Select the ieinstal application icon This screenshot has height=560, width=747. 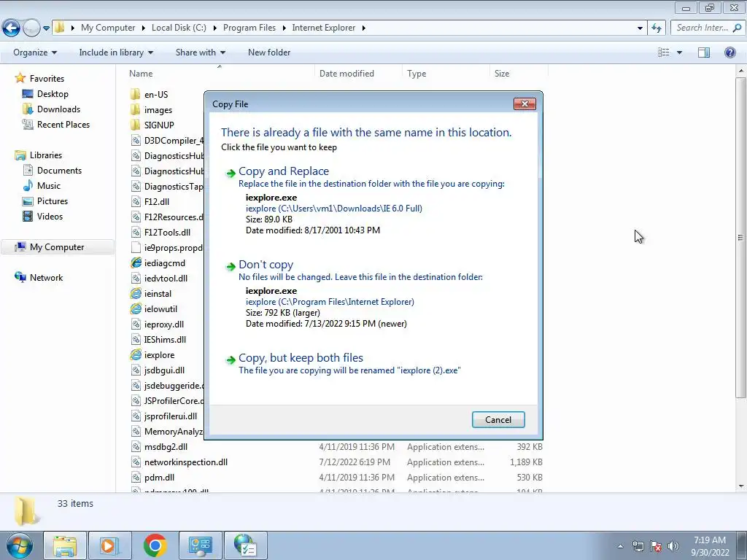click(x=136, y=293)
